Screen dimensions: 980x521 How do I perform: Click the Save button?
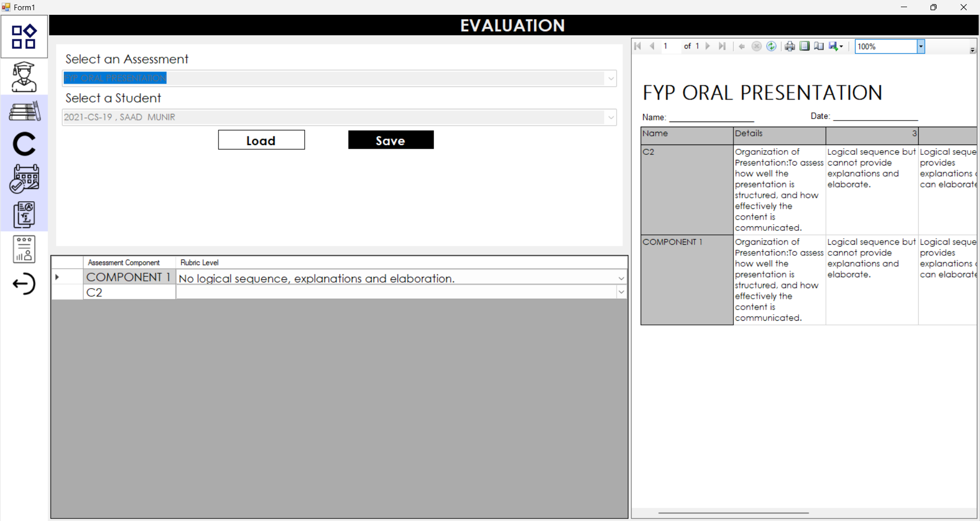click(x=390, y=140)
